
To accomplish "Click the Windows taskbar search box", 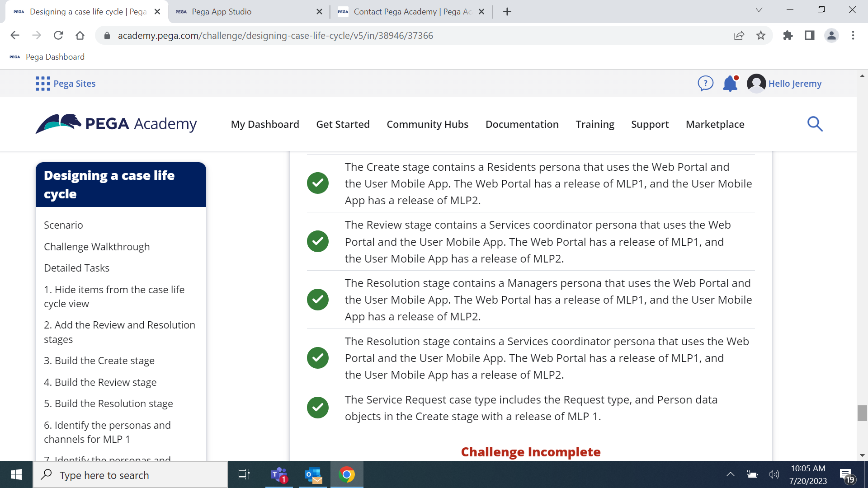I will pyautogui.click(x=130, y=474).
